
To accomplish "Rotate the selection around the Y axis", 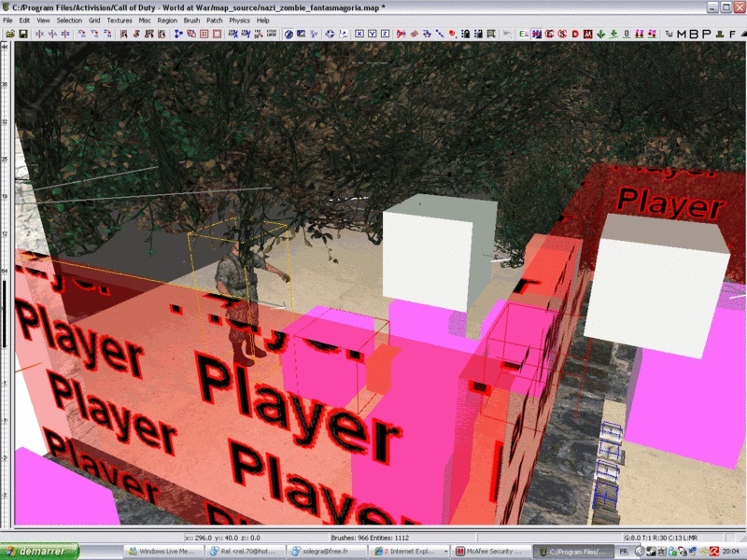I will pyautogui.click(x=95, y=34).
